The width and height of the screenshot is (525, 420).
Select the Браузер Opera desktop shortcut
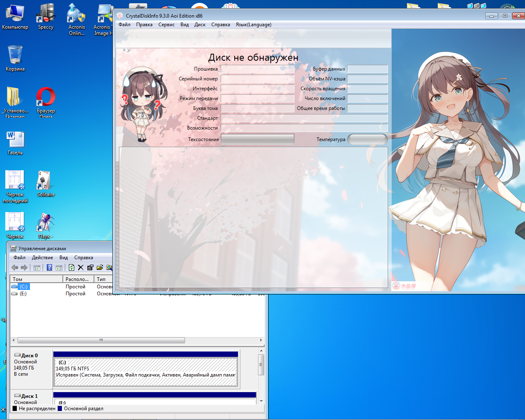[x=46, y=102]
